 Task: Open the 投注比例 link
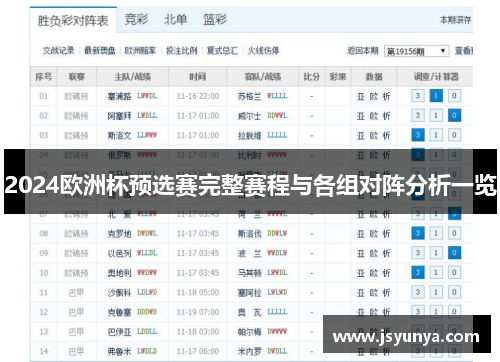[182, 51]
